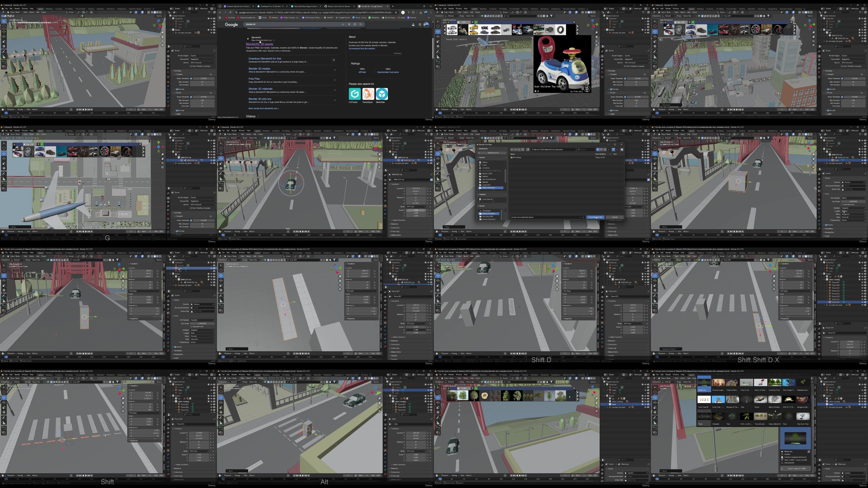868x488 pixels.
Task: Click Unit Scale slider under Metric unit system
Action: pyautogui.click(x=854, y=201)
